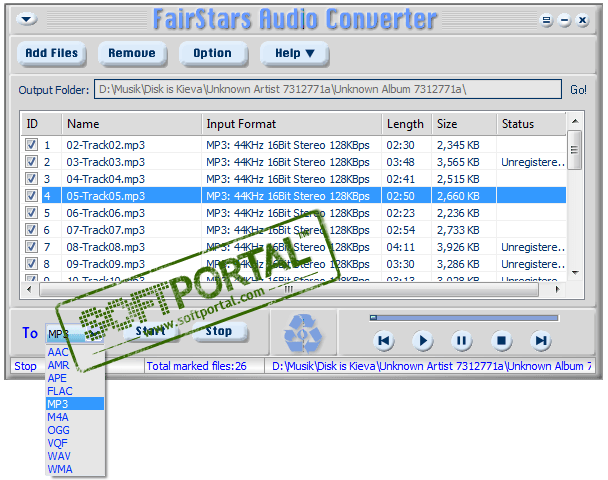Select the row 08-Track08.mp3

tap(294, 247)
